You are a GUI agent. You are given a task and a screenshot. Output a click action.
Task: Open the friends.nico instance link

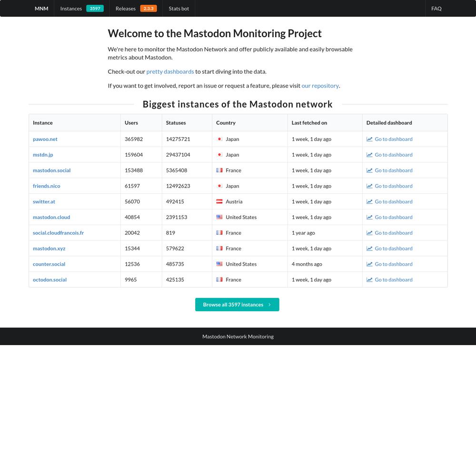coord(47,186)
